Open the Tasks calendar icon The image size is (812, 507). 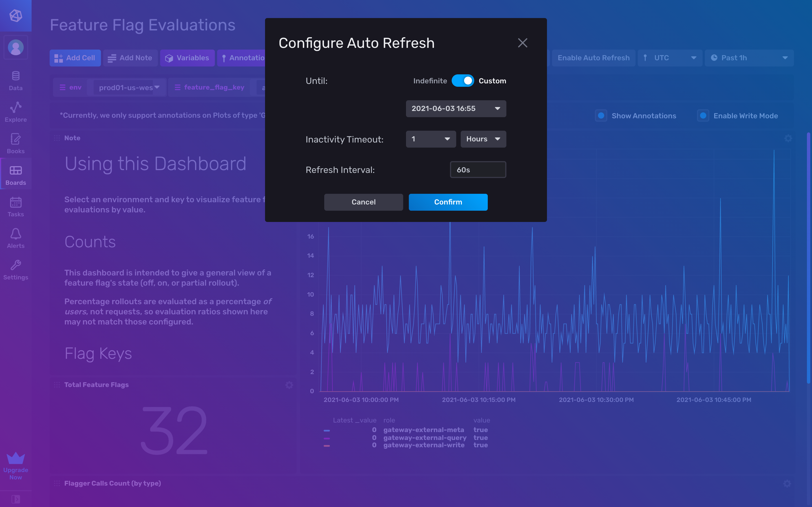tap(16, 204)
